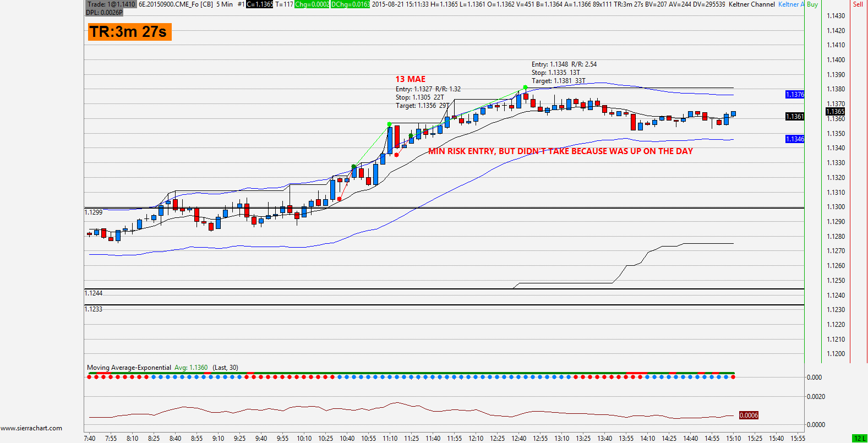This screenshot has height=443, width=868.
Task: Select the Keltner Channel study label
Action: (752, 4)
